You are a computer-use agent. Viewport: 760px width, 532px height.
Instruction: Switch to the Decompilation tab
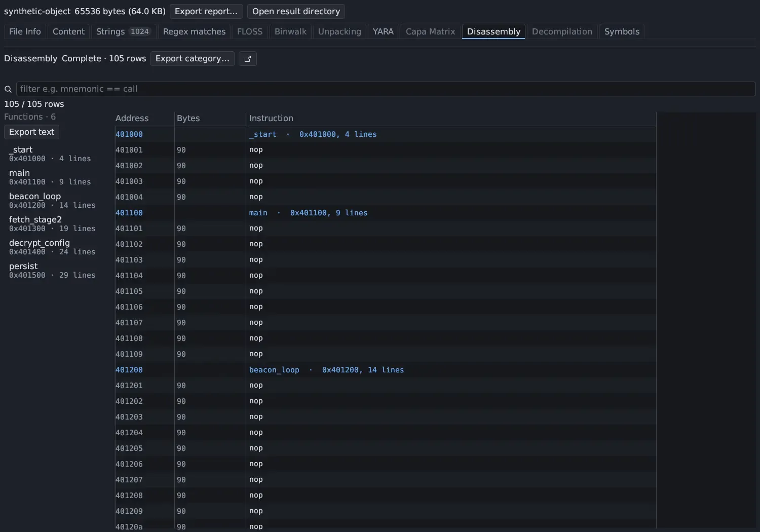pos(562,31)
